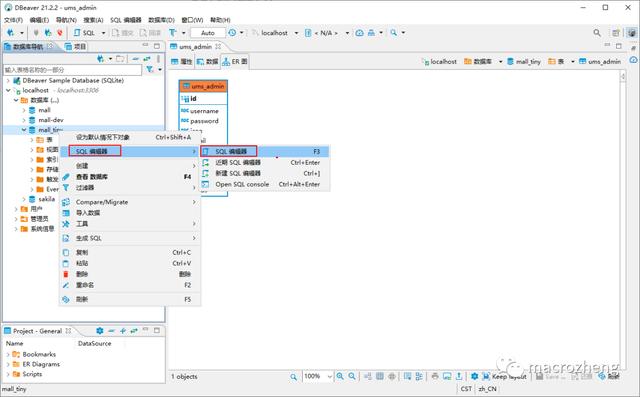Toggle the Auto commit mode button
The image size is (640, 397).
[x=208, y=33]
